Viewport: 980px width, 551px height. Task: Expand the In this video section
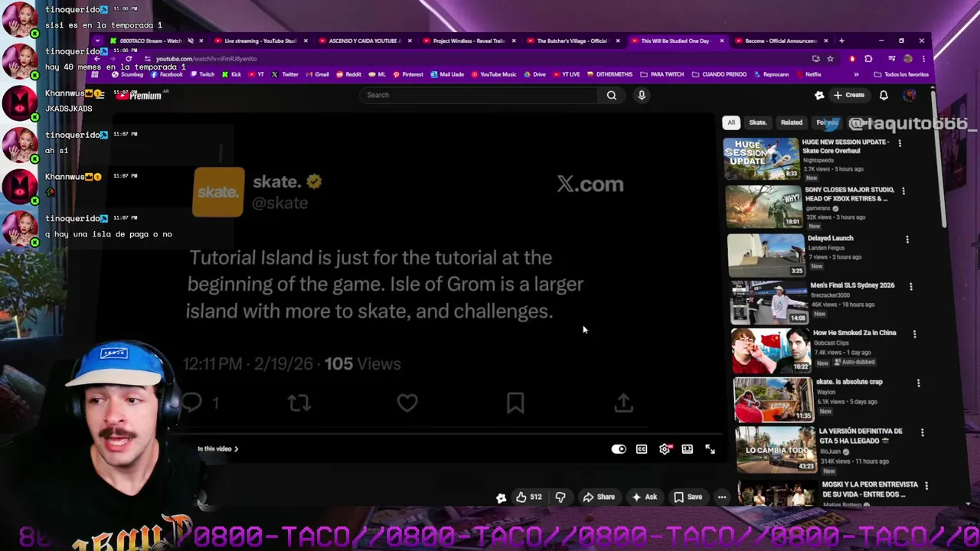[218, 449]
